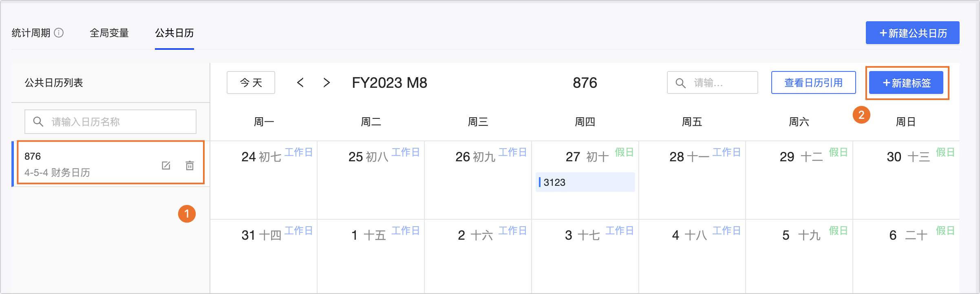Screen dimensions: 980x294
Task: Switch to the 统计周期 tab
Action: coord(31,33)
